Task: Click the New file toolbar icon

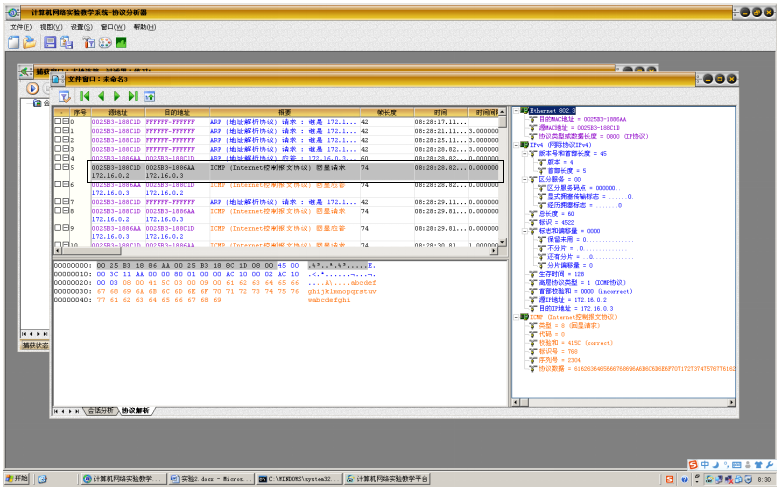Action: [13, 43]
